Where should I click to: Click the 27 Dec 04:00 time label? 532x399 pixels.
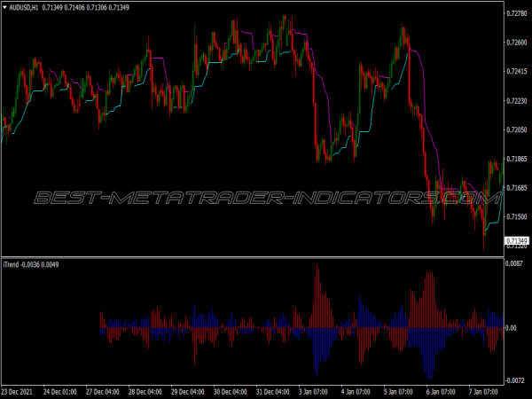pyautogui.click(x=103, y=392)
